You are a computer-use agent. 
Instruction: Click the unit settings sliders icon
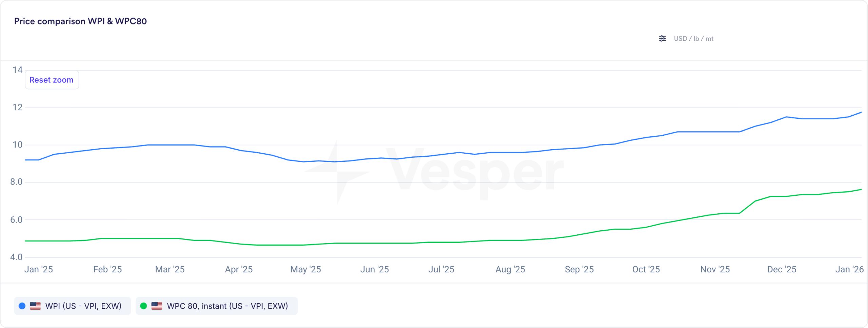(x=662, y=39)
